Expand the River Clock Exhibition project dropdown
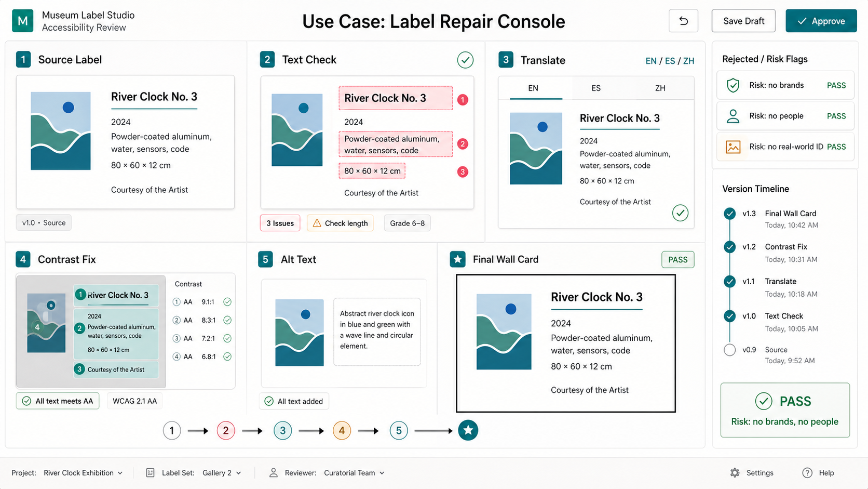Image resolution: width=868 pixels, height=489 pixels. (83, 472)
